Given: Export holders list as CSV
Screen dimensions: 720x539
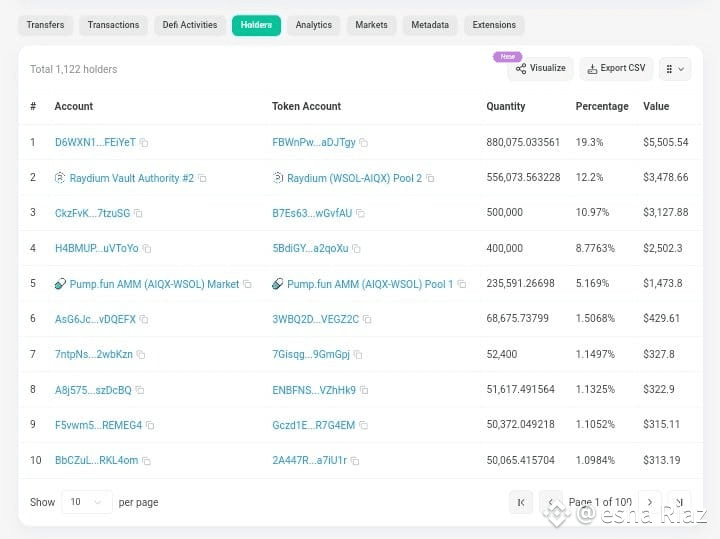Looking at the screenshot, I should [x=616, y=68].
